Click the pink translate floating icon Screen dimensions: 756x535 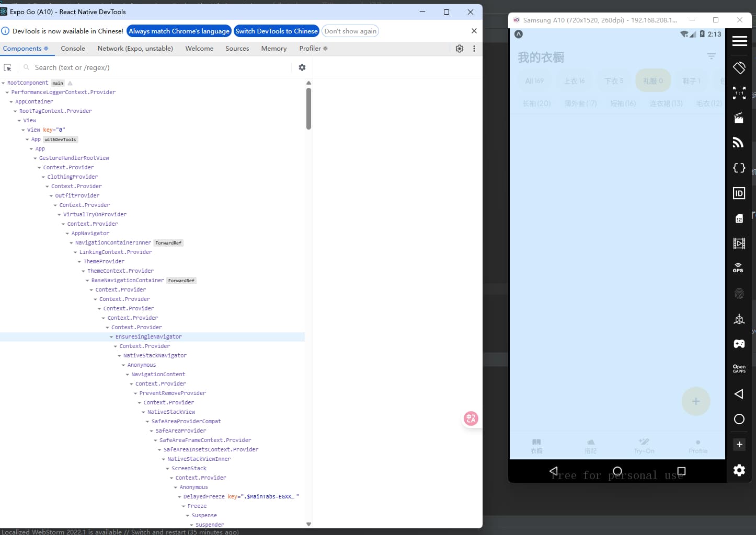(471, 418)
